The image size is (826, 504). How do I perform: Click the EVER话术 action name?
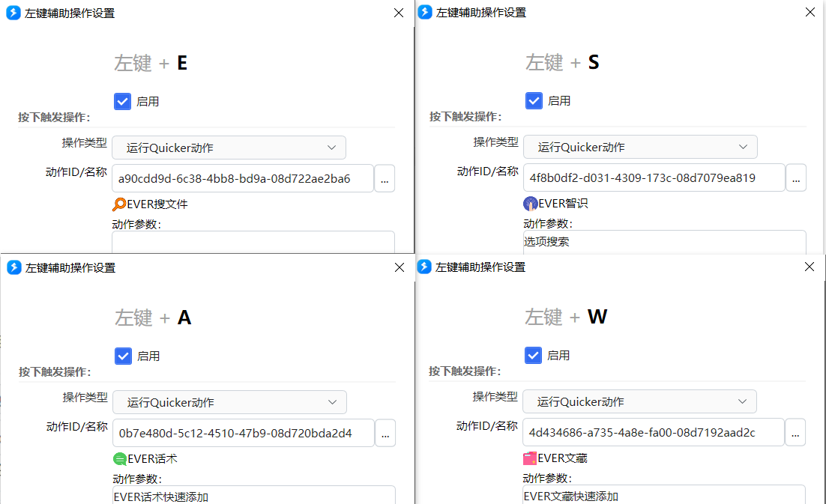point(152,459)
